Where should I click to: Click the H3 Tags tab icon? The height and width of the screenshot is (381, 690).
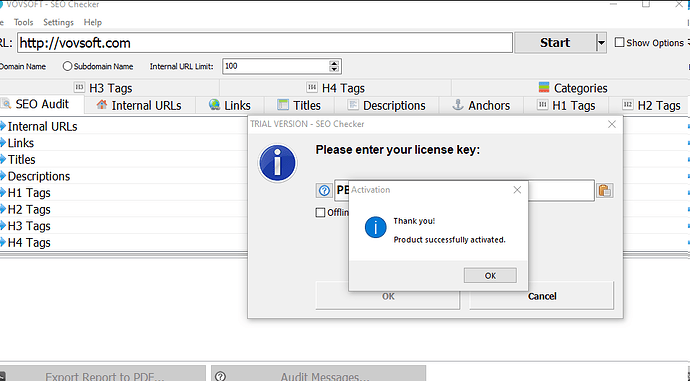click(79, 87)
